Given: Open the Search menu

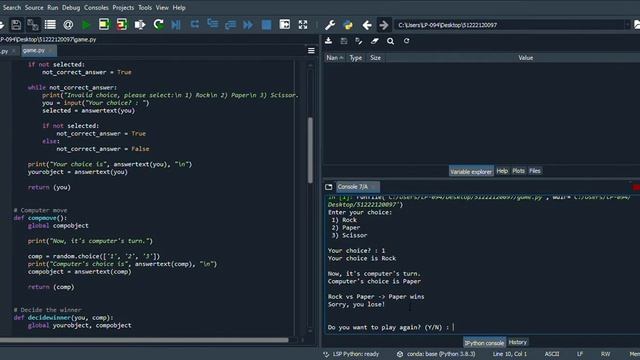Looking at the screenshot, I should [x=12, y=7].
